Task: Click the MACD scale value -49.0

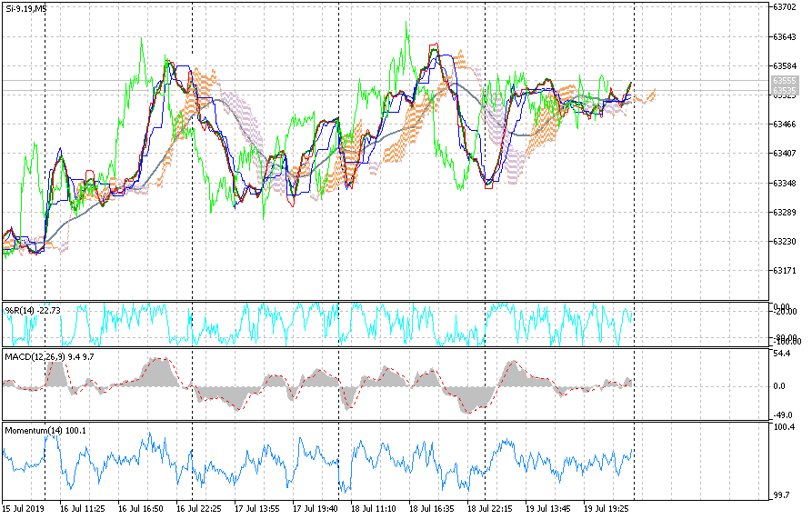Action: coord(783,414)
